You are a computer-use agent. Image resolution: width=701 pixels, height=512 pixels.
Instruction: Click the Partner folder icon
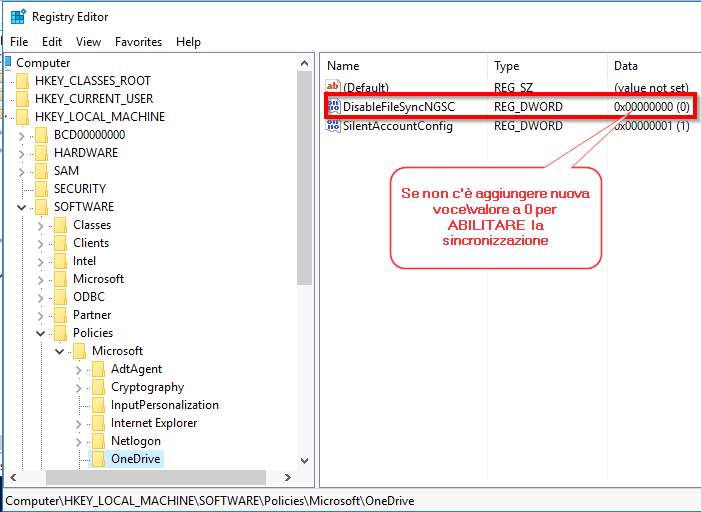tap(60, 315)
